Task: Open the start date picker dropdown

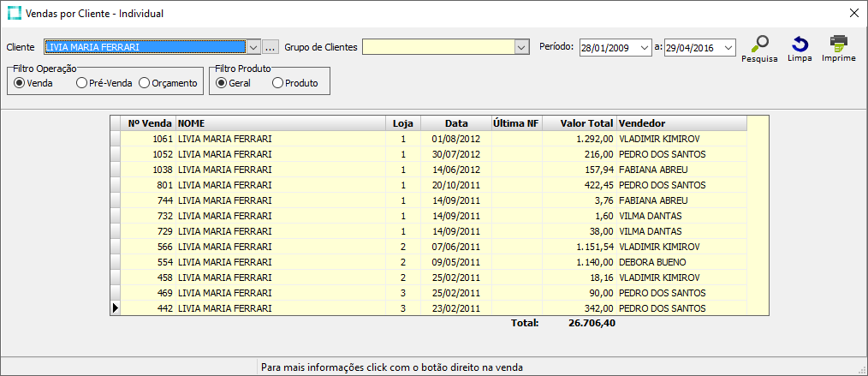Action: 645,48
